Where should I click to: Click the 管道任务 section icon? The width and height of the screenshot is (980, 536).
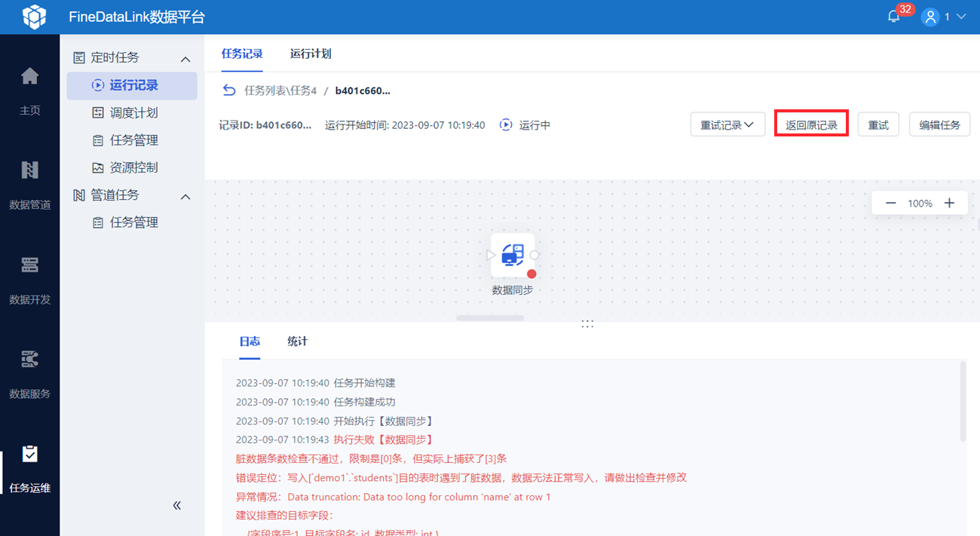79,195
